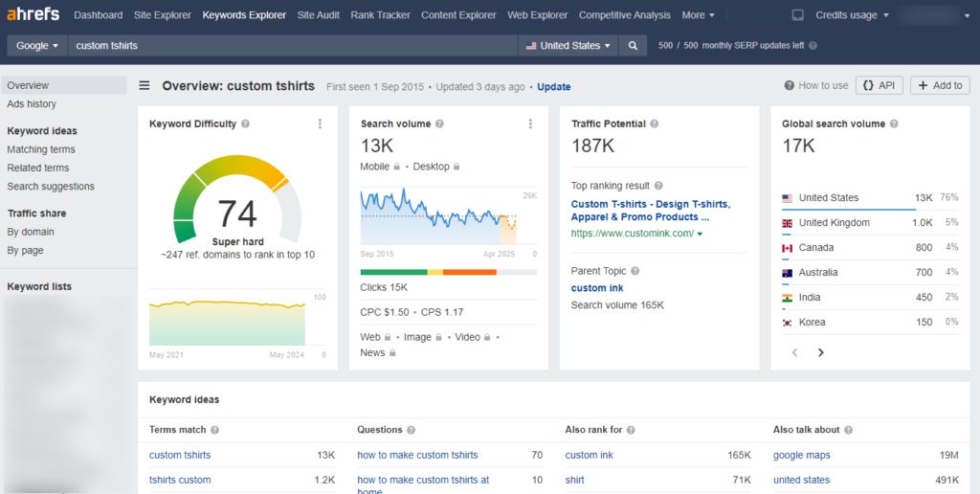Click Global search volume help icon

pos(894,123)
